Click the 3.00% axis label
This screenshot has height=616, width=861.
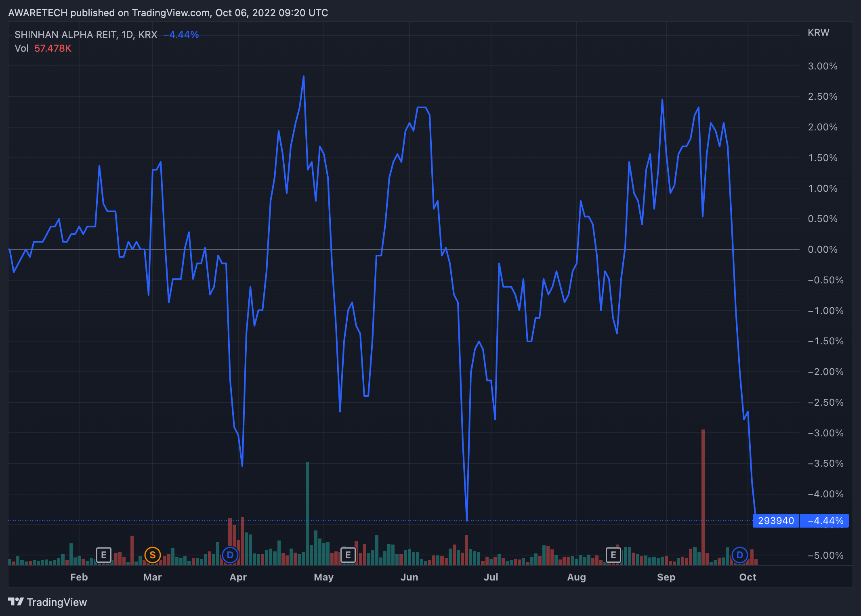point(823,66)
